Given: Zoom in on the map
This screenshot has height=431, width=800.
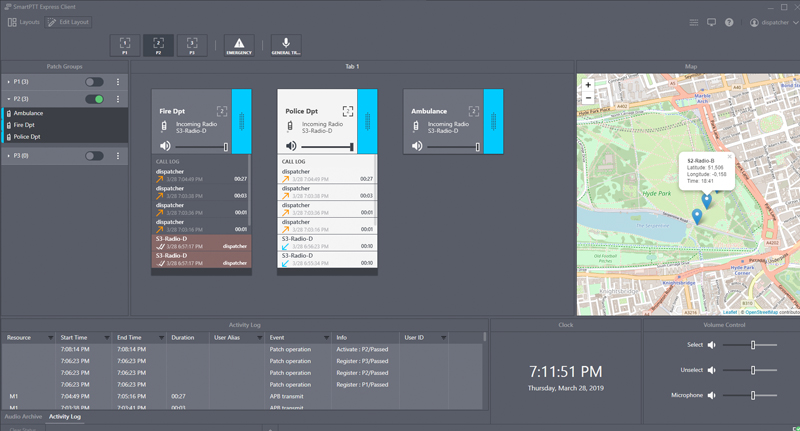Looking at the screenshot, I should tap(588, 85).
